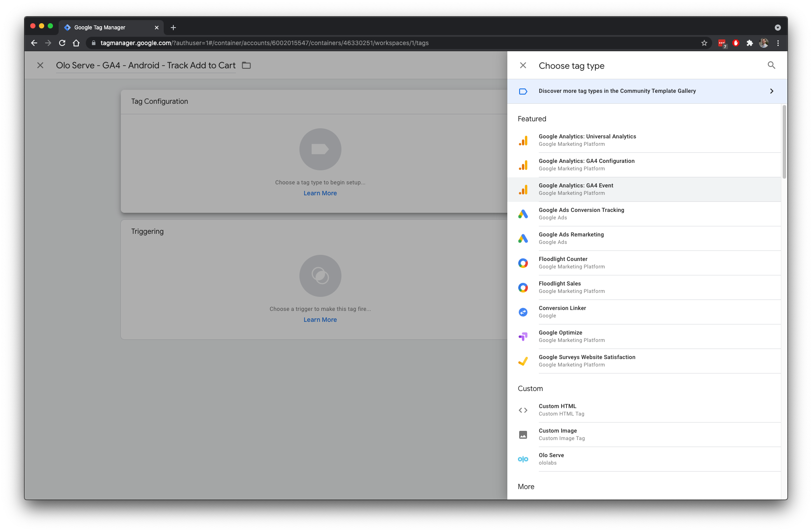Click the GA4 Event bar-chart icon
The image size is (812, 532).
tap(523, 190)
